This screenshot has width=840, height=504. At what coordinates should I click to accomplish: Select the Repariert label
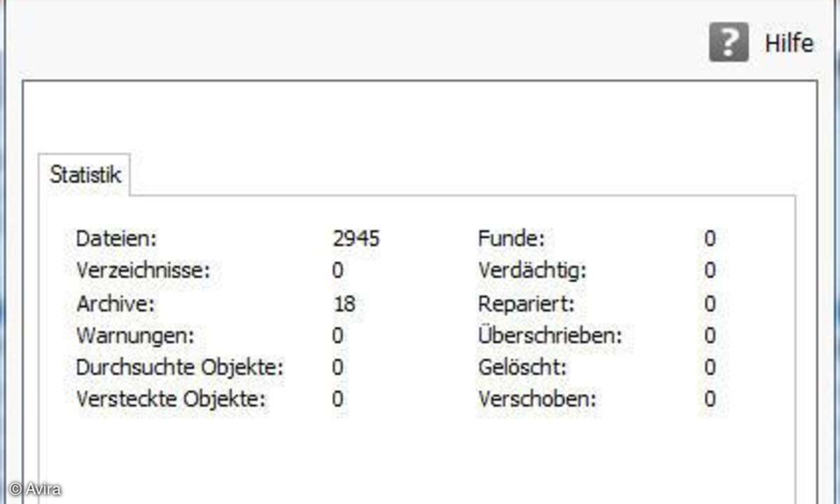pyautogui.click(x=527, y=304)
